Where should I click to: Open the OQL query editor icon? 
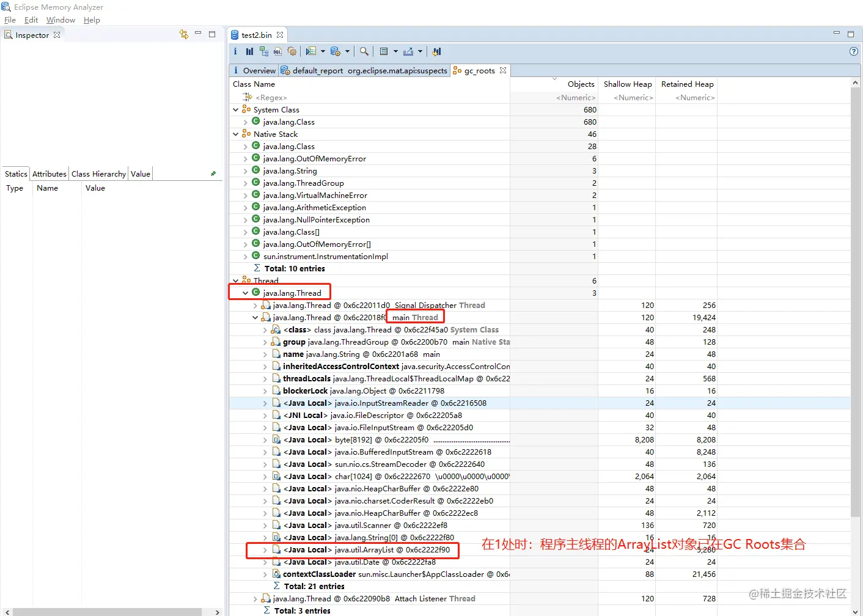pyautogui.click(x=277, y=51)
